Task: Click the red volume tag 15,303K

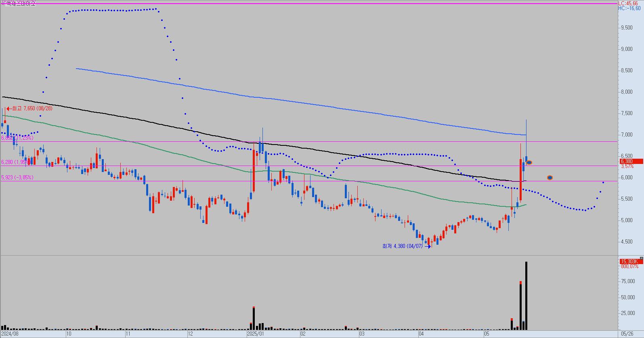Action: pos(631,262)
